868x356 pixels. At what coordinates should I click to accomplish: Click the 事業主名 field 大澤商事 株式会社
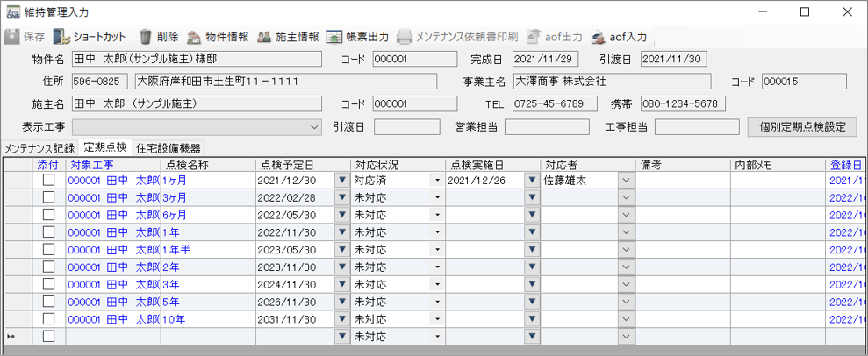613,82
